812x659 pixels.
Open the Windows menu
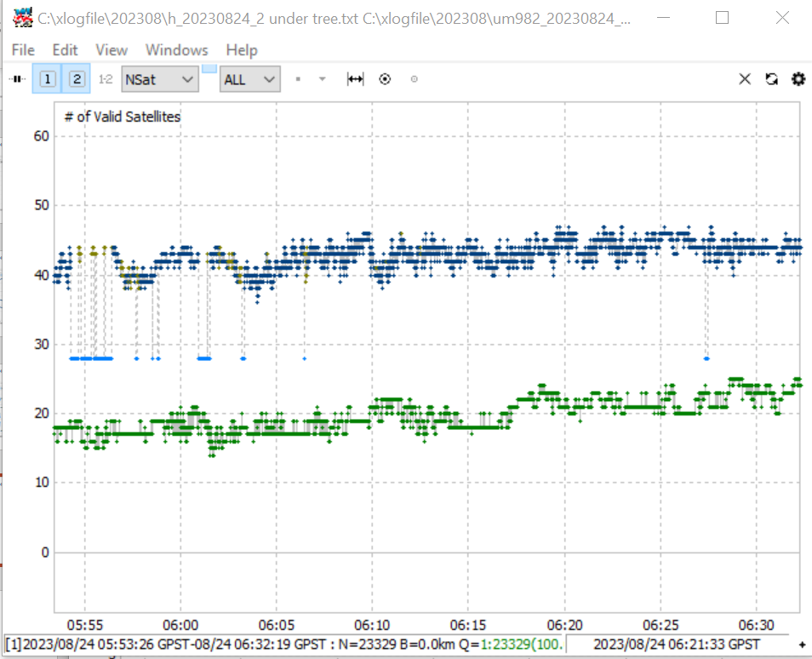[x=176, y=50]
